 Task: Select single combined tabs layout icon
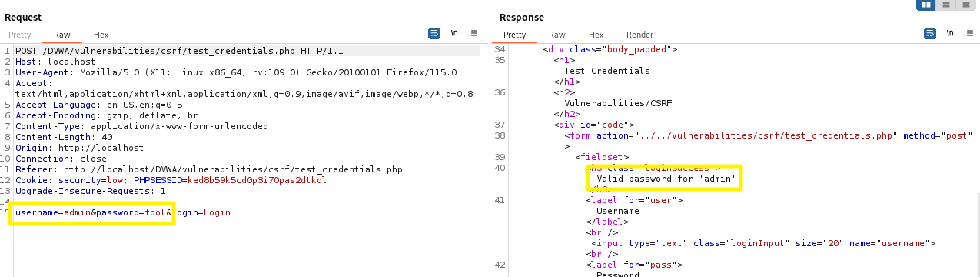coord(965,5)
